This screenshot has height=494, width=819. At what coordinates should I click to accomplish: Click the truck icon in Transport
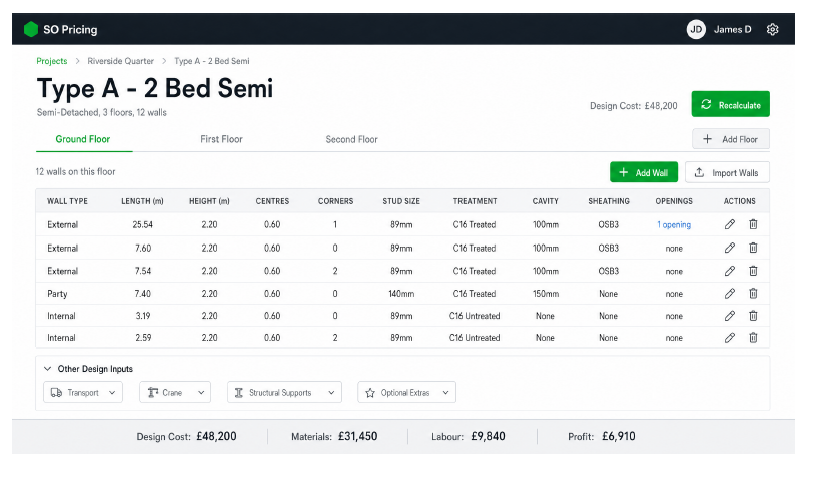point(56,393)
